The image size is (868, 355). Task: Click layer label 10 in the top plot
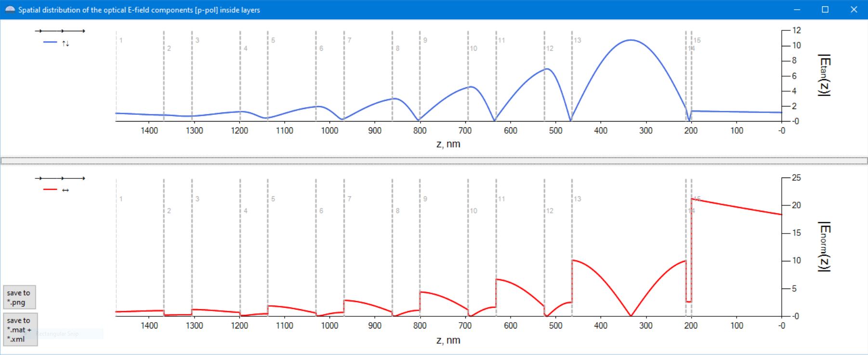pos(473,48)
